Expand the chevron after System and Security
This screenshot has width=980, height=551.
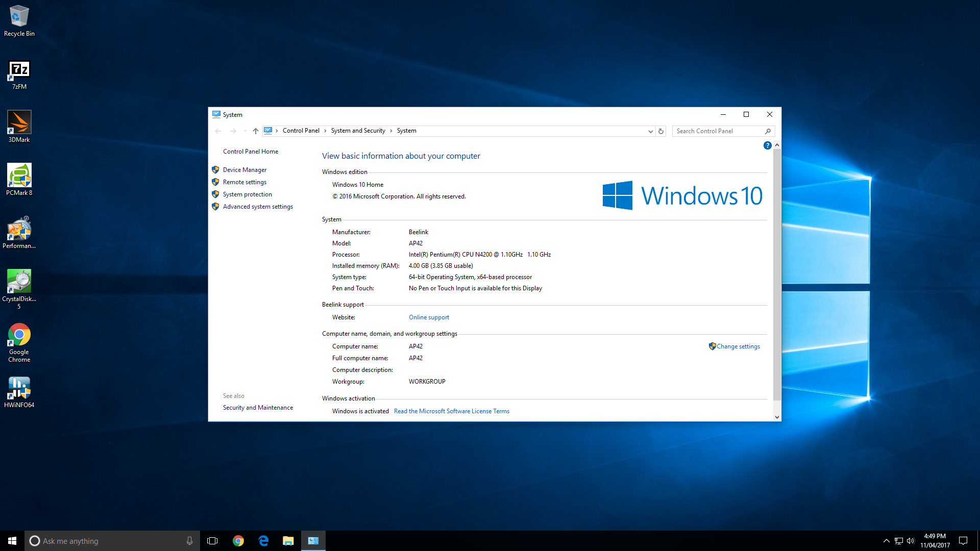coord(391,131)
